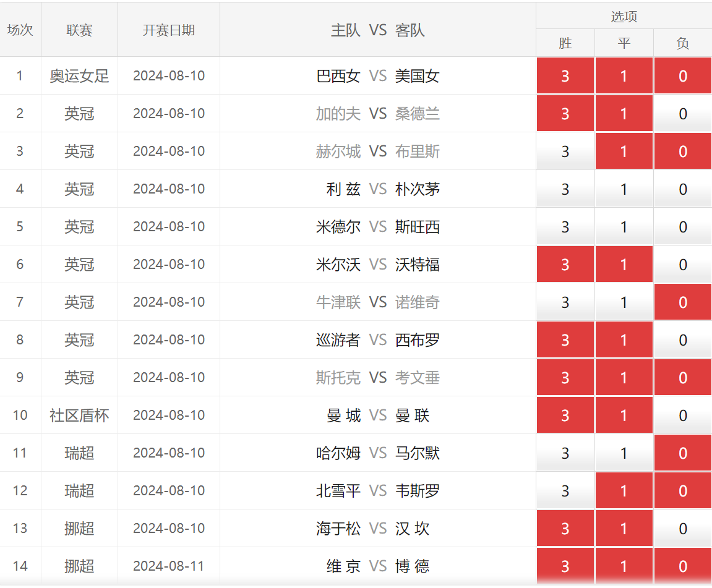The image size is (712, 588).
Task: Deselect win (3) for 斯托克 VS 考文垂
Action: [565, 377]
